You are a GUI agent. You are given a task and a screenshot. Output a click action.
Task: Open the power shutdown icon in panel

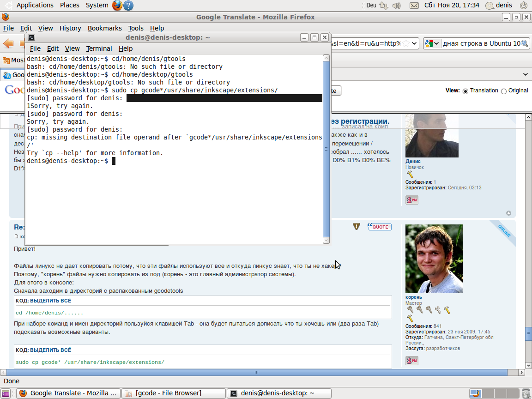524,6
